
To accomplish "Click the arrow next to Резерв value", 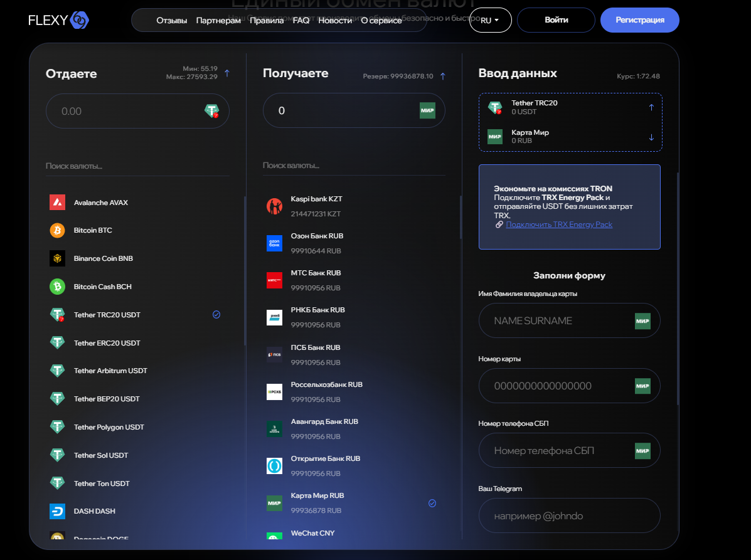I will click(443, 76).
